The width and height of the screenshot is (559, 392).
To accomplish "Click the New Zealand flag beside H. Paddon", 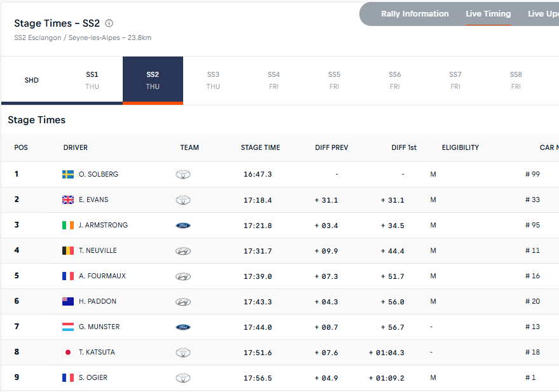I will [68, 301].
